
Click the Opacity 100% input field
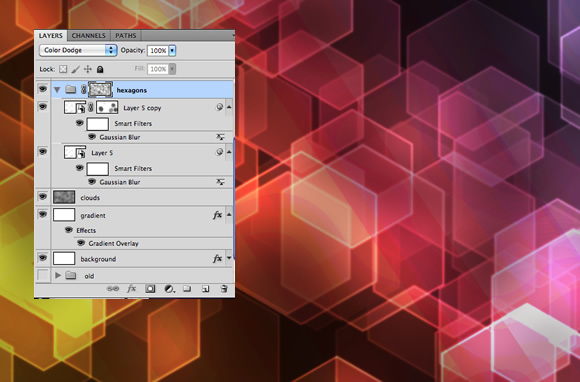coord(158,51)
